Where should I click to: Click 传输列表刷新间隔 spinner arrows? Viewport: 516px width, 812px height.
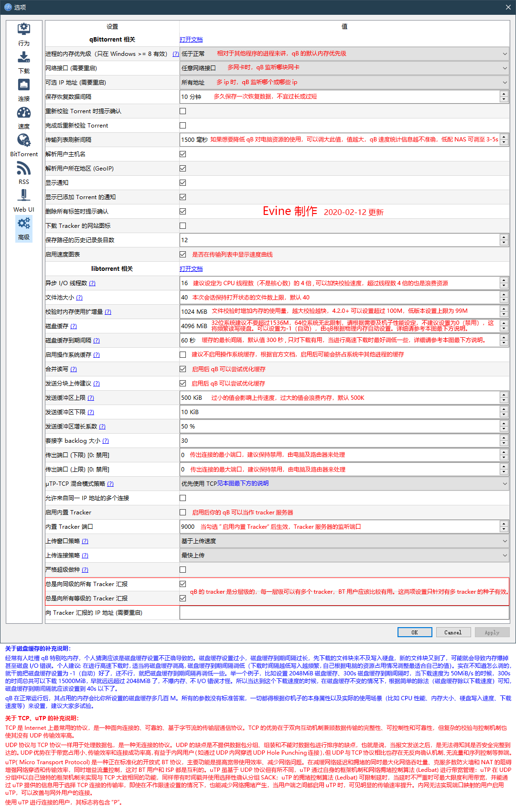pyautogui.click(x=504, y=139)
